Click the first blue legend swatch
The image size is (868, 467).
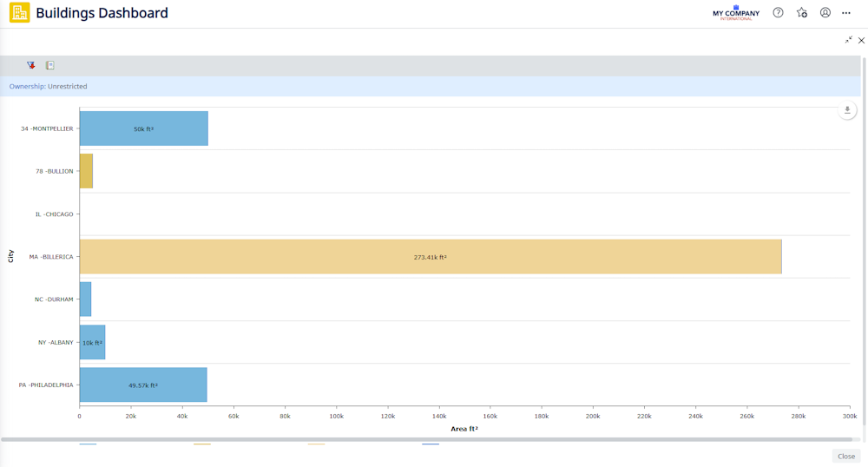pyautogui.click(x=88, y=444)
